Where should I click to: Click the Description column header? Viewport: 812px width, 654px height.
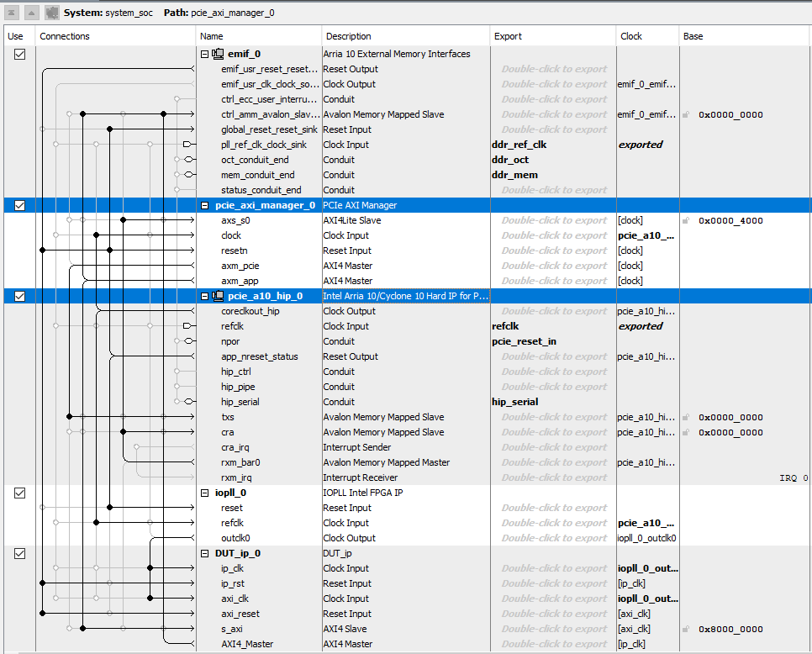405,36
